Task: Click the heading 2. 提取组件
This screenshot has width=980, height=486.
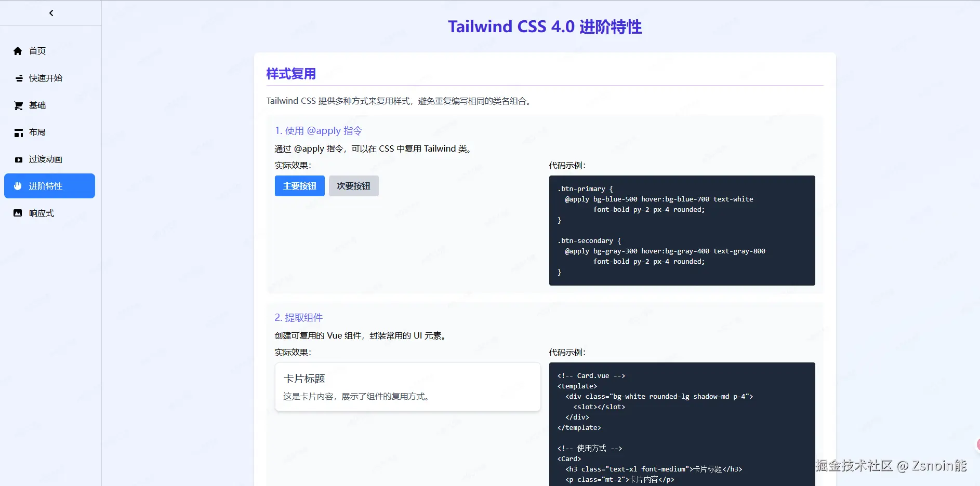Action: pos(299,318)
